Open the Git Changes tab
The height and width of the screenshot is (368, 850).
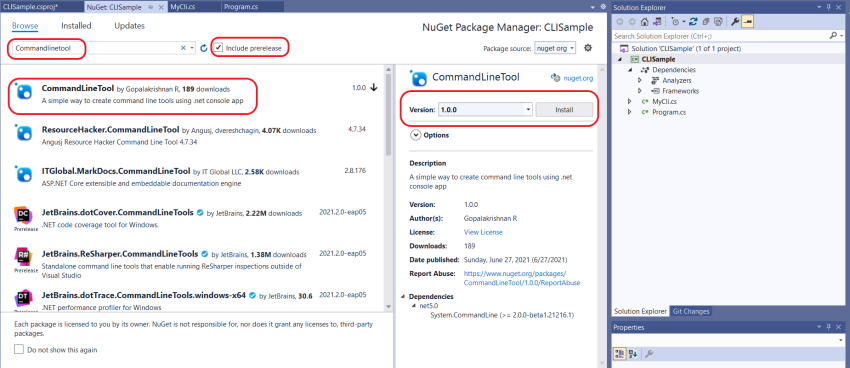pos(690,311)
